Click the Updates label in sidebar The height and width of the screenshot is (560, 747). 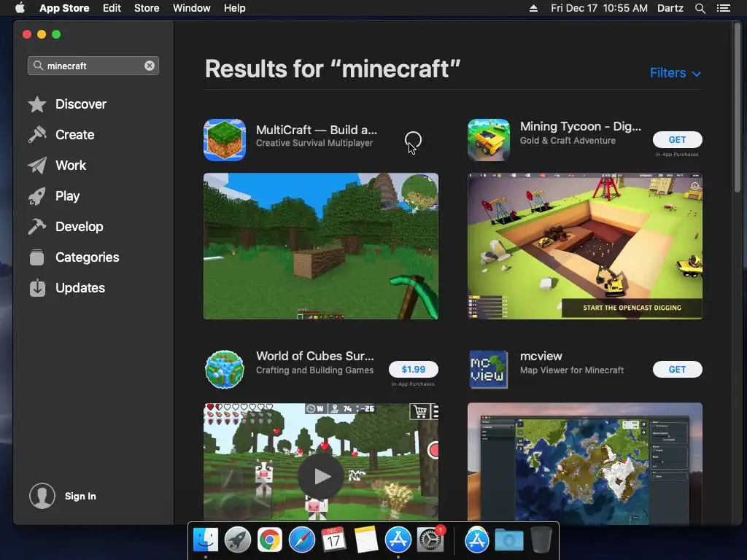click(x=80, y=287)
